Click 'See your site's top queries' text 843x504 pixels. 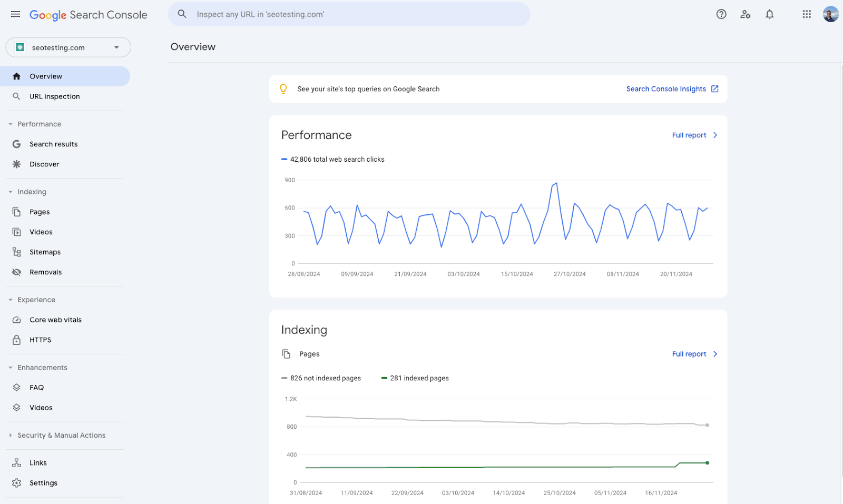368,89
